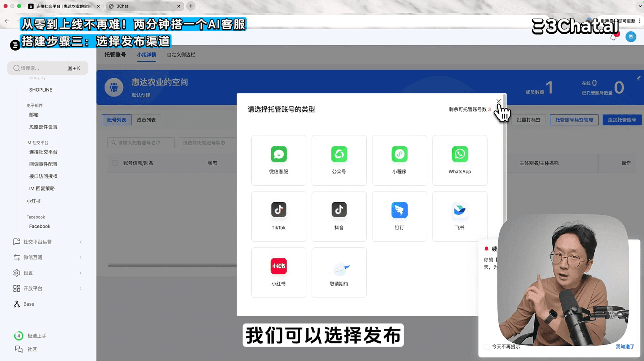This screenshot has width=644, height=361.
Task: Pick the 小程序 account type
Action: pos(399,160)
